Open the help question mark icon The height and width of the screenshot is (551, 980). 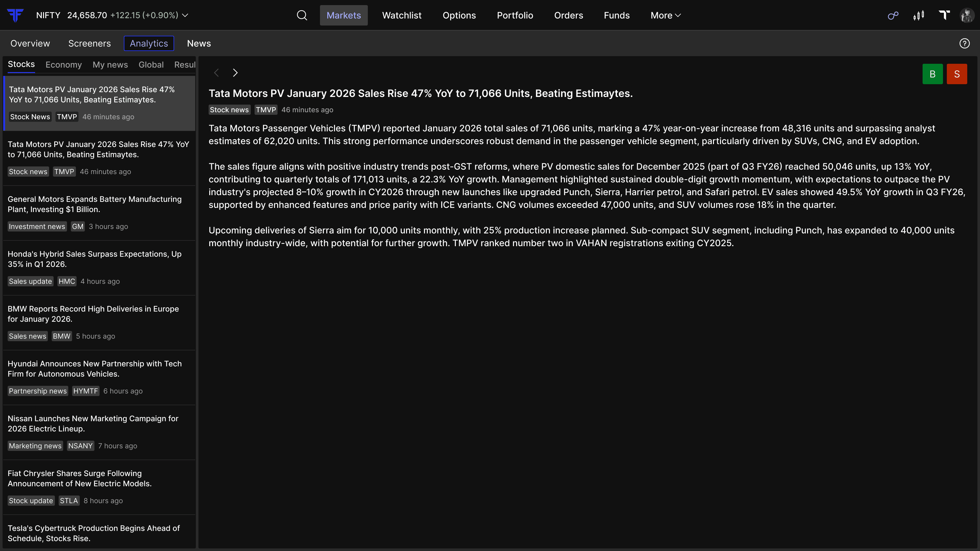pyautogui.click(x=964, y=43)
